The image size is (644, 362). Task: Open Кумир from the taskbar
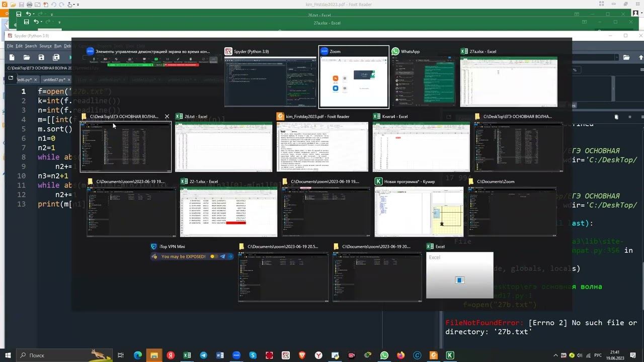(x=450, y=355)
